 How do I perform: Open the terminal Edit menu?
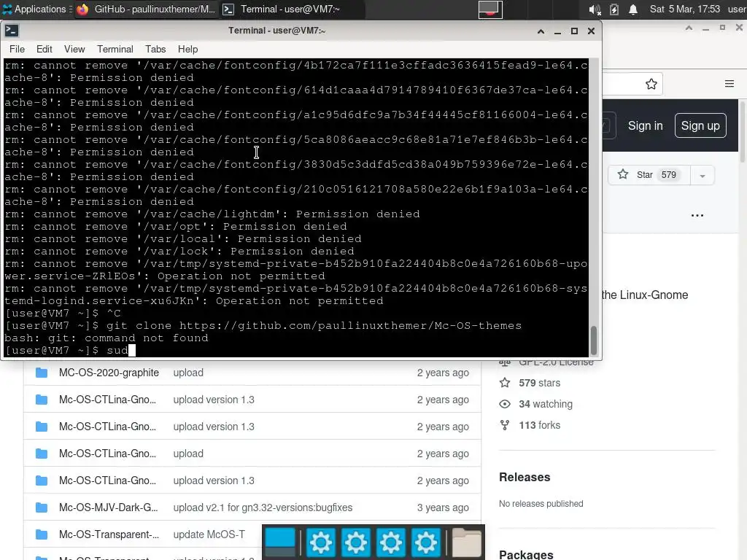(44, 49)
